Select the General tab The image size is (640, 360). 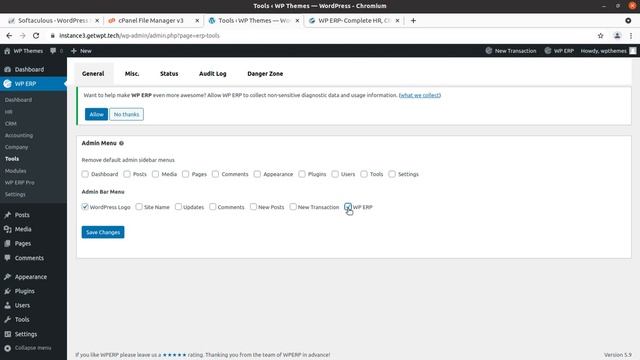pyautogui.click(x=93, y=74)
